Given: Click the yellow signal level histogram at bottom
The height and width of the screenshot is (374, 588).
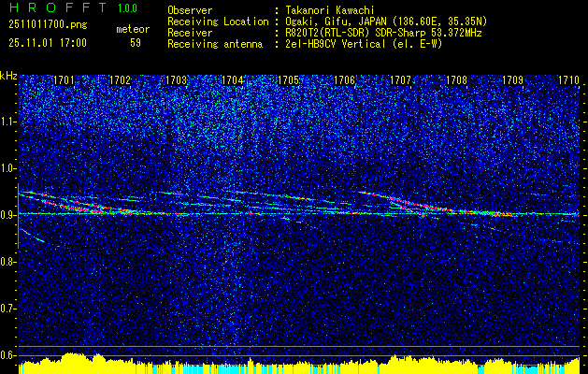Looking at the screenshot, I should 299,364.
